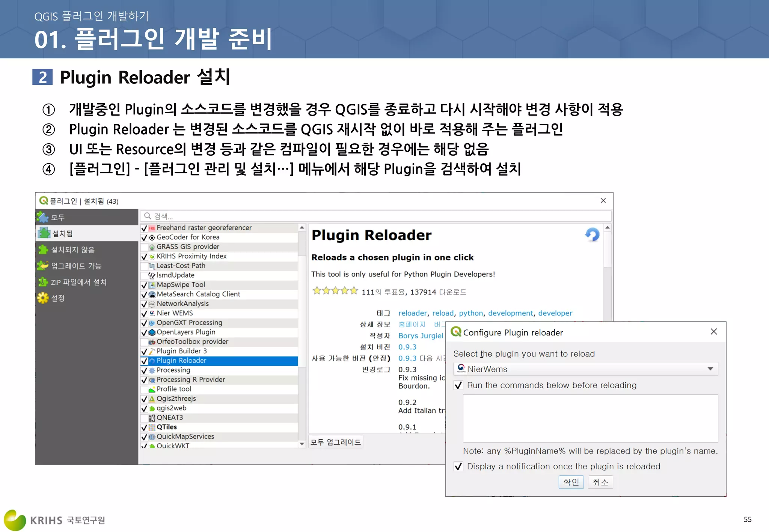Viewport: 769px width, 532px height.
Task: Click details panel scroll up arrow
Action: [x=608, y=228]
